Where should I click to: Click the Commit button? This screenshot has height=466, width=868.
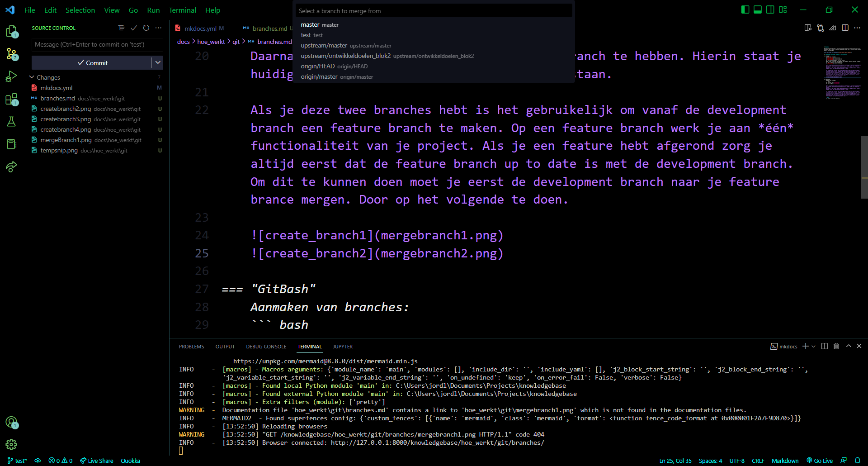[x=92, y=62]
